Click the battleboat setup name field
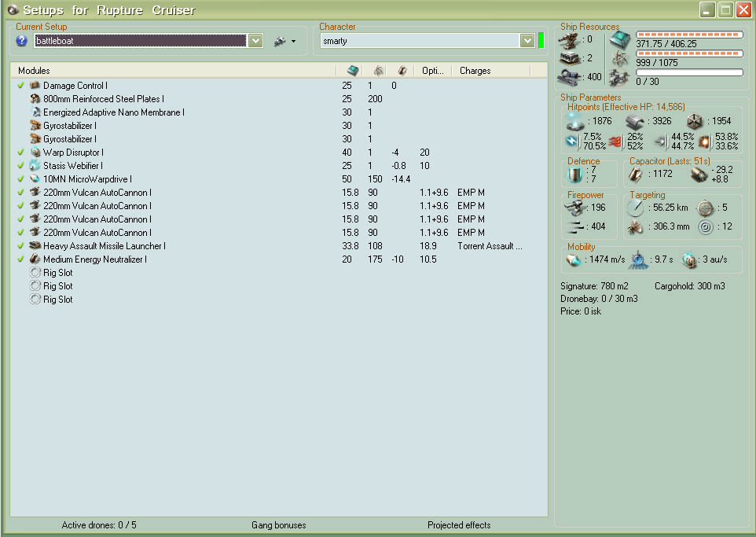This screenshot has width=756, height=537. (140, 41)
